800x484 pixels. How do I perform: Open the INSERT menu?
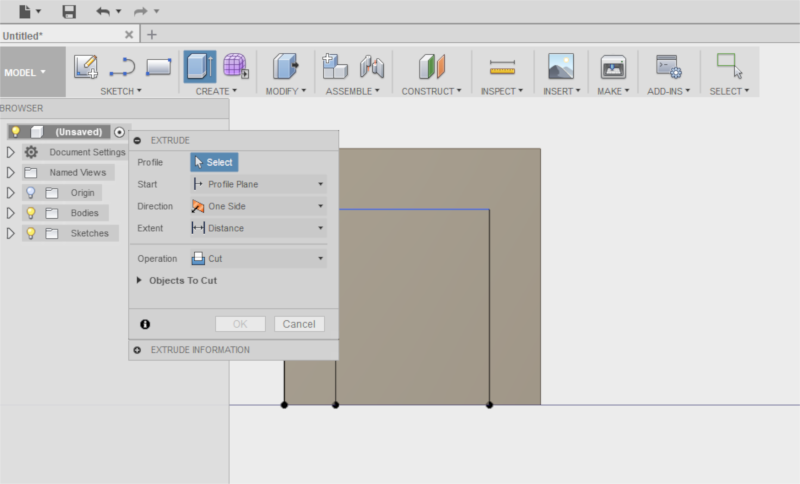pos(561,91)
